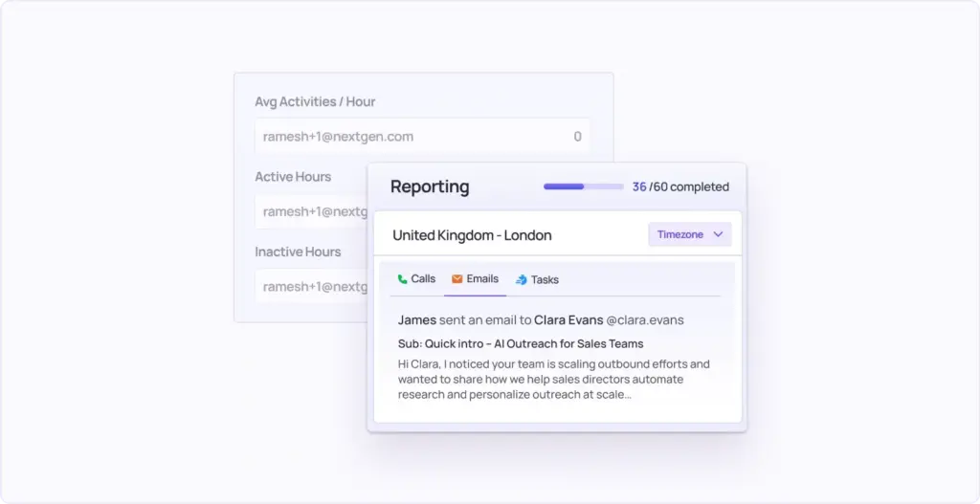Click the Reporting progress bar
Image resolution: width=980 pixels, height=504 pixels.
tap(583, 186)
